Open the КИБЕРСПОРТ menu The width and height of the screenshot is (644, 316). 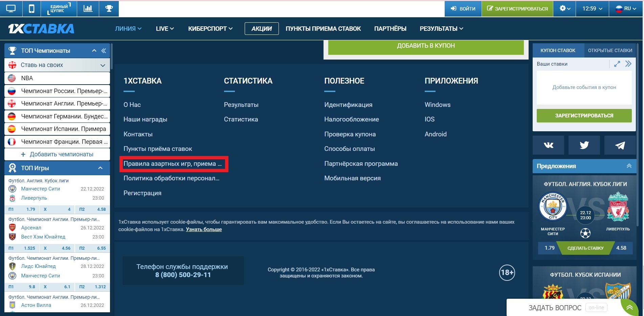click(210, 29)
